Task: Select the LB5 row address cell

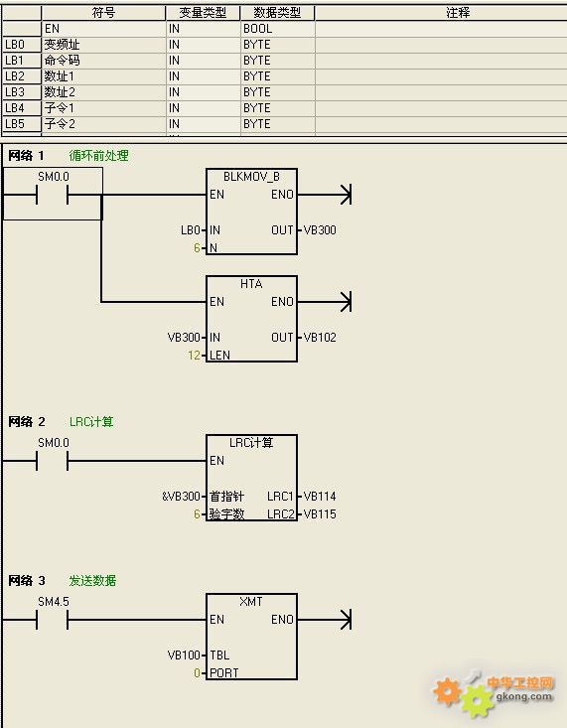Action: (22, 124)
